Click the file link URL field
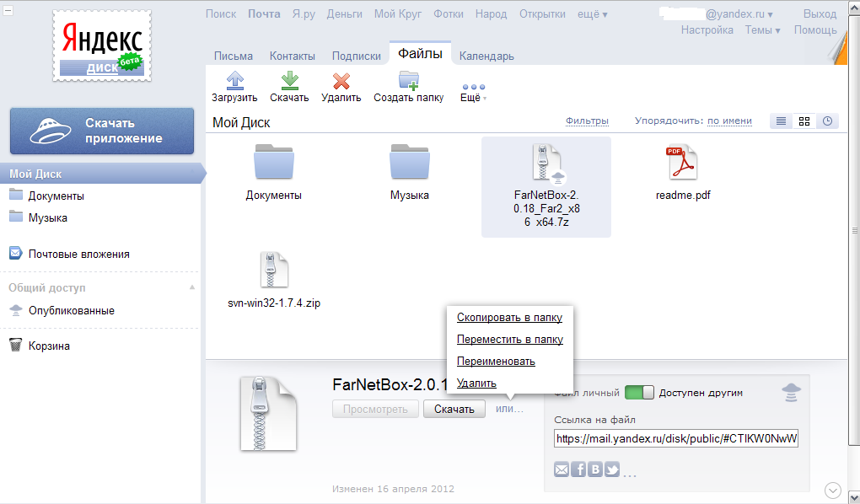The width and height of the screenshot is (860, 504). (x=675, y=439)
